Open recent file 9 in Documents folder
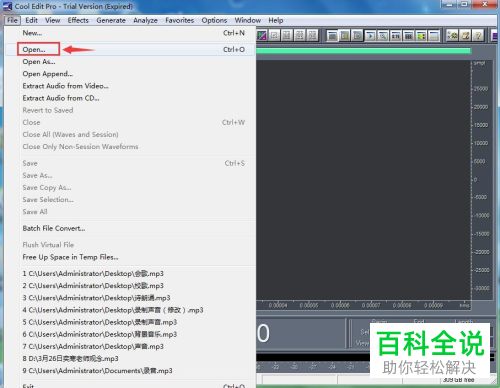 [x=130, y=371]
